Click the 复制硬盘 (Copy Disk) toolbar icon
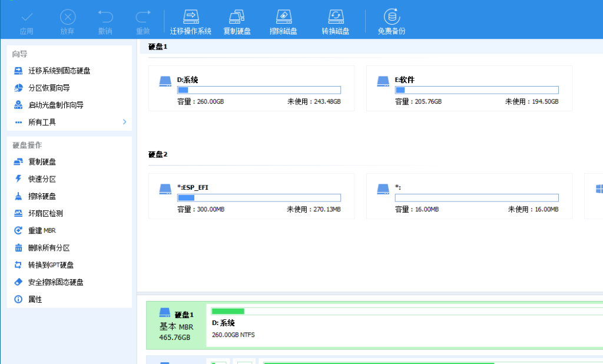The image size is (603, 364). 237,17
